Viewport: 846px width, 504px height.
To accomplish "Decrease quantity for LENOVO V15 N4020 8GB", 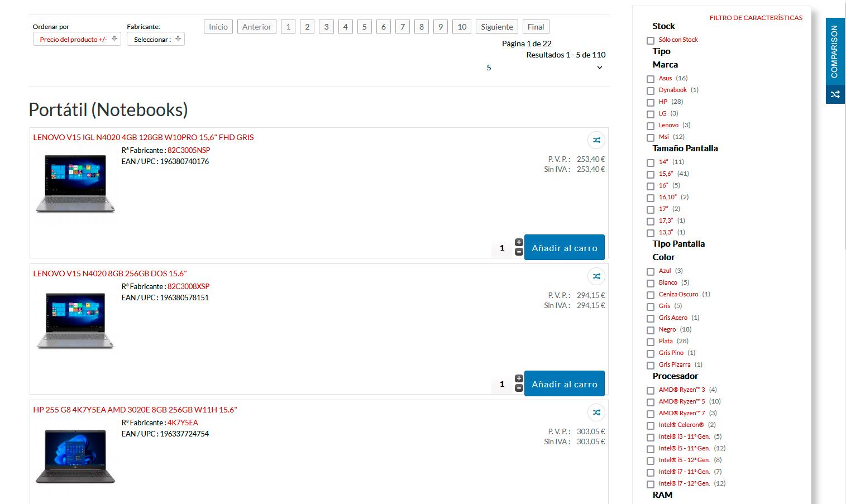I will click(519, 388).
